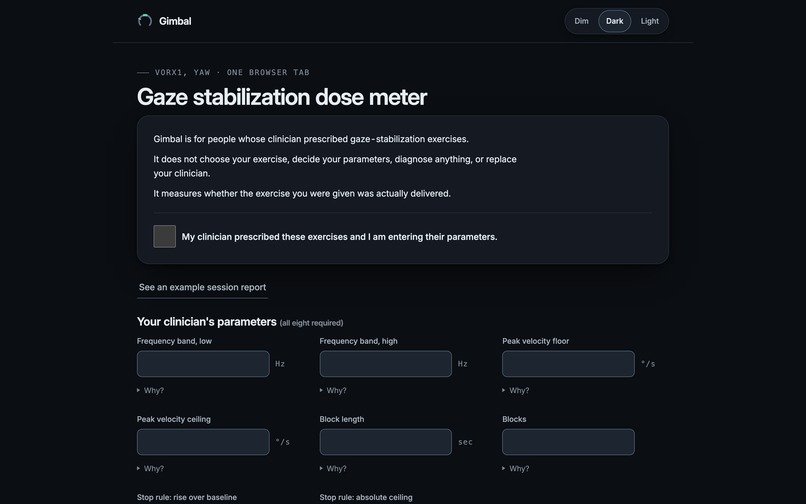Click the 'Hz' unit beside Frequency band, low
Screen dimensions: 806x504
click(x=280, y=364)
